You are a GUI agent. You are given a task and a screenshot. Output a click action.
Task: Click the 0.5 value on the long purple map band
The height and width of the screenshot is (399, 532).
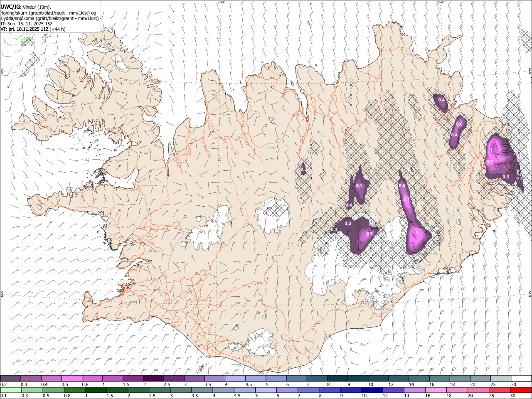pos(402,185)
